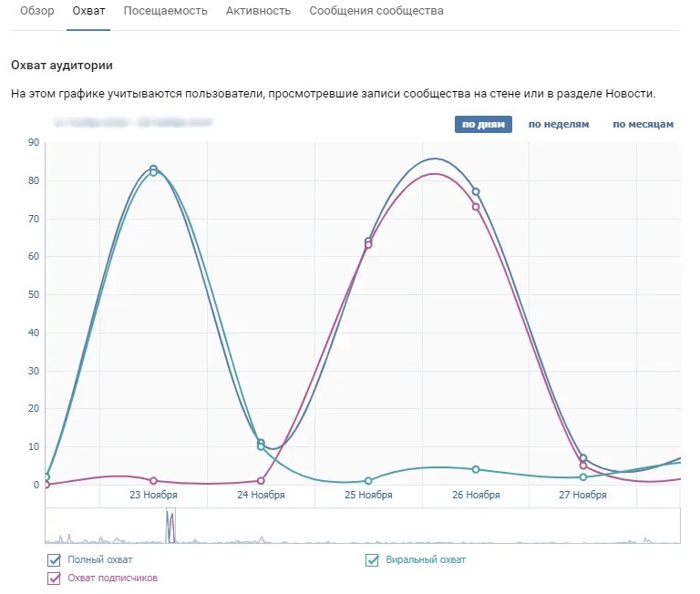Click the mini timeline overview strip

(410, 527)
